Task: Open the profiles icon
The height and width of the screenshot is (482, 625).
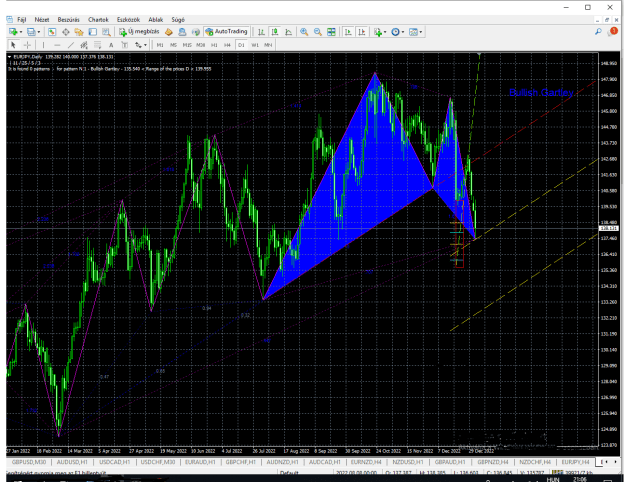Action: [31, 32]
